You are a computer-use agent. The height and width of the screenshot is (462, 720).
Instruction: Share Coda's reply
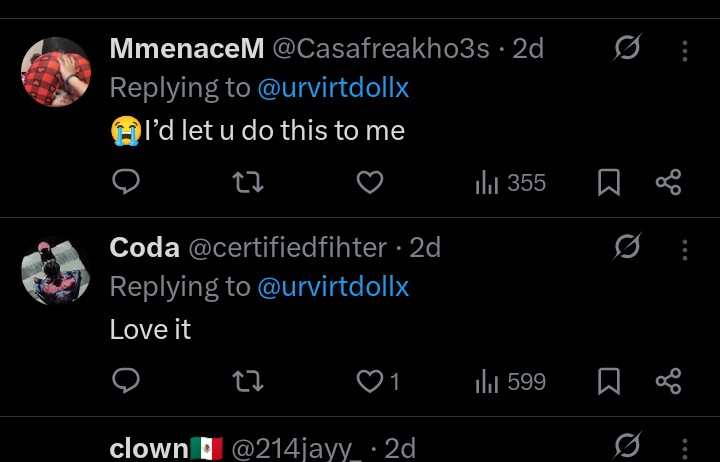click(668, 381)
